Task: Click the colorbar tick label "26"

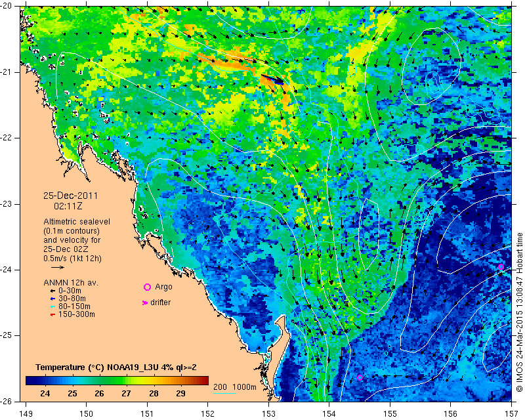Action: [99, 393]
